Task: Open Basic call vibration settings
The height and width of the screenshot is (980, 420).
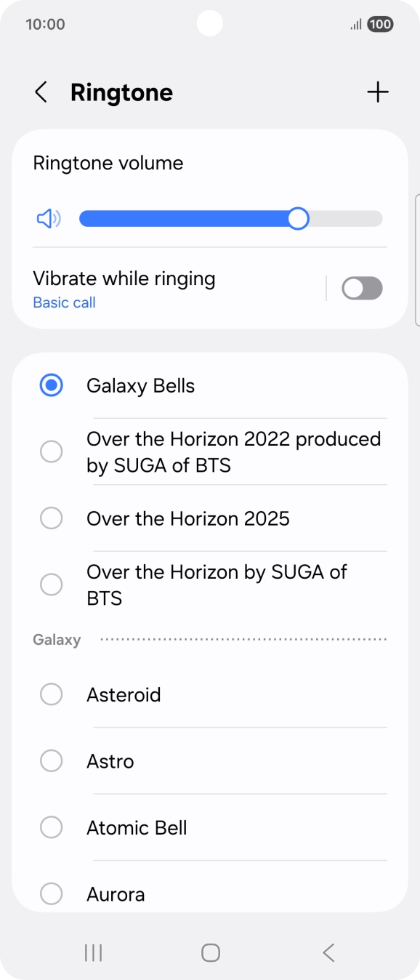Action: click(64, 302)
